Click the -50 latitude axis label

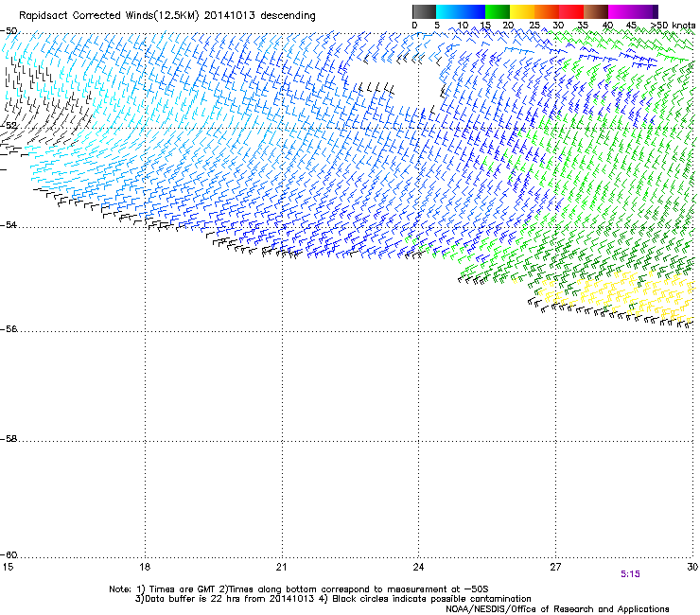coord(9,31)
